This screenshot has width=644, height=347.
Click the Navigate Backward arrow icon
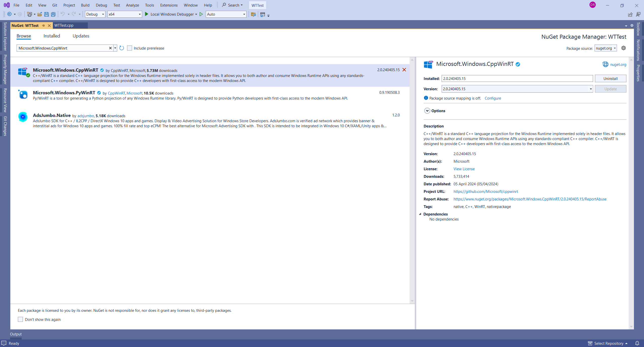(x=9, y=14)
